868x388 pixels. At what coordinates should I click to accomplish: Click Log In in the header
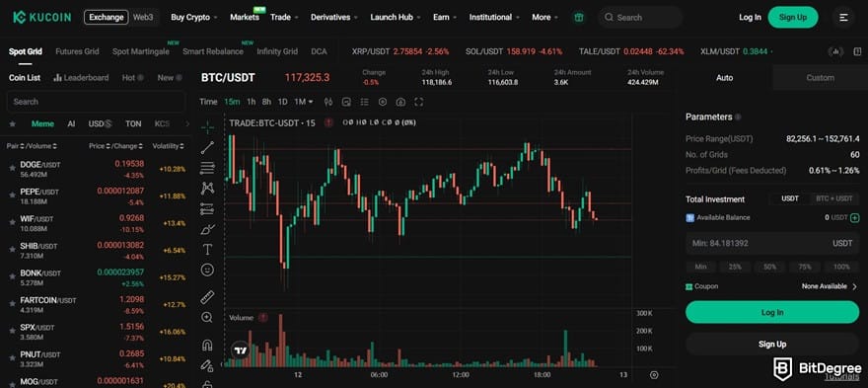pyautogui.click(x=750, y=17)
